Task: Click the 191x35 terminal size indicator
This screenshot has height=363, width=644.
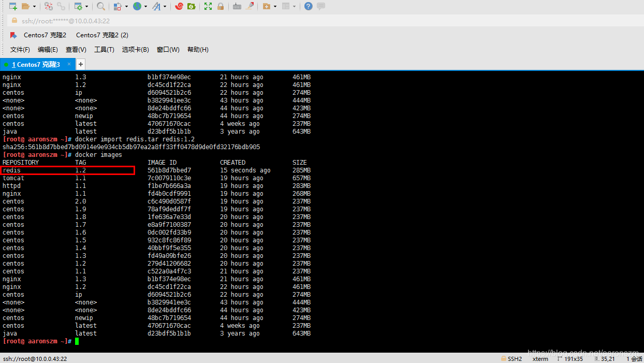Action: 569,358
